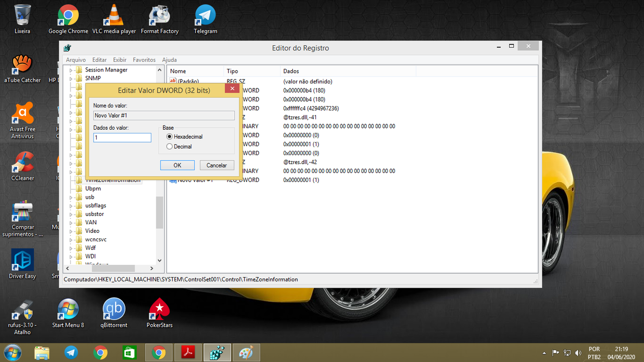Click the Registry Editor icon in the title bar

point(67,48)
